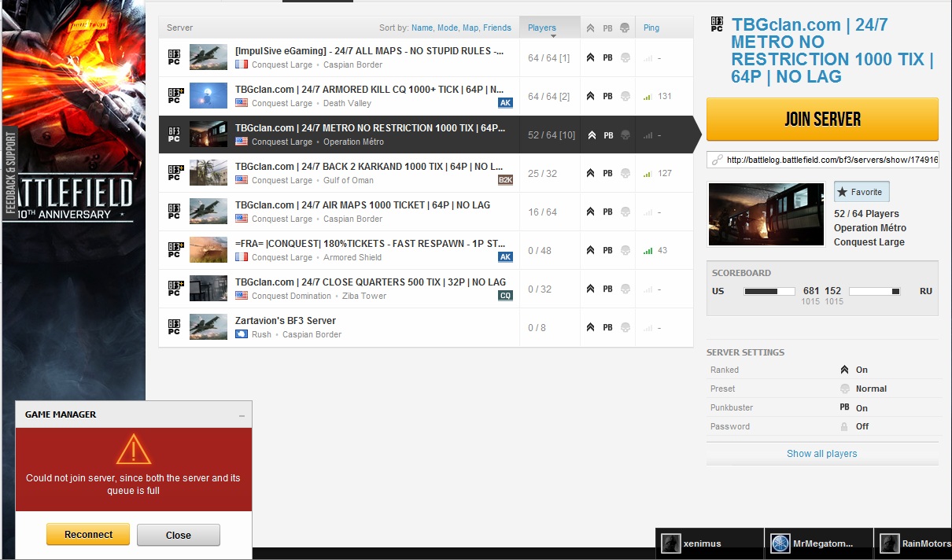This screenshot has width=952, height=560.
Task: Click the Ranked On setting row
Action: pos(822,370)
